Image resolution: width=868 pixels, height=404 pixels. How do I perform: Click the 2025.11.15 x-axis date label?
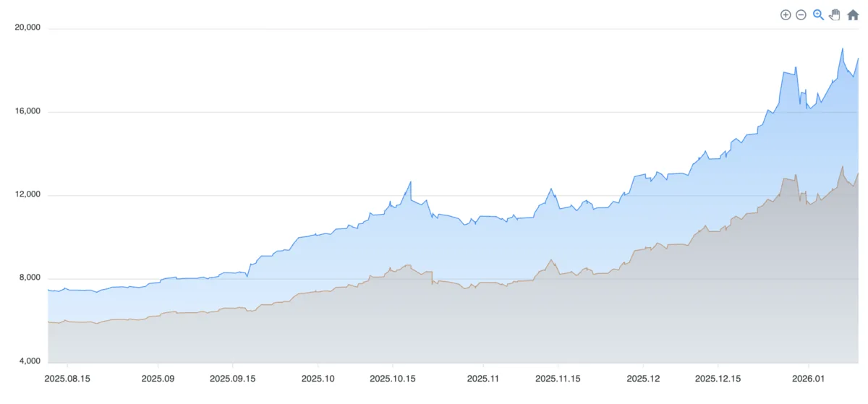(x=558, y=378)
